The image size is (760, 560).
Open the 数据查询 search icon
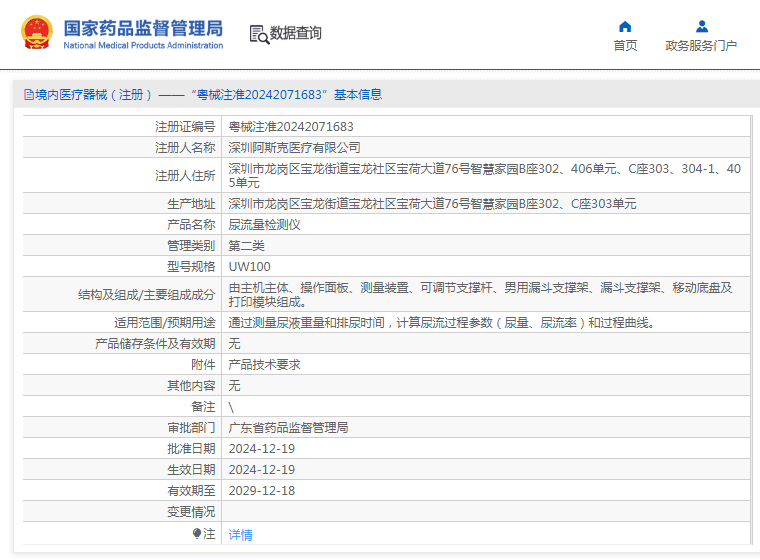[259, 34]
